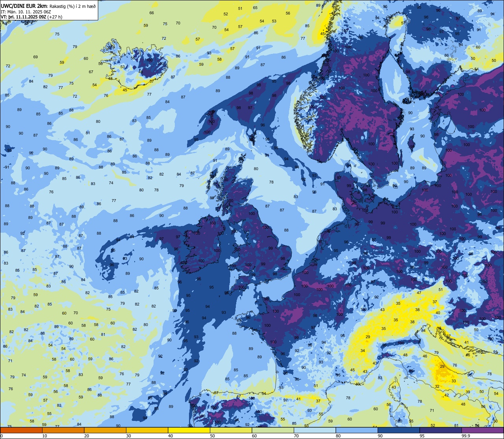Click the UWC/DINI EUR 2km title

pos(24,5)
